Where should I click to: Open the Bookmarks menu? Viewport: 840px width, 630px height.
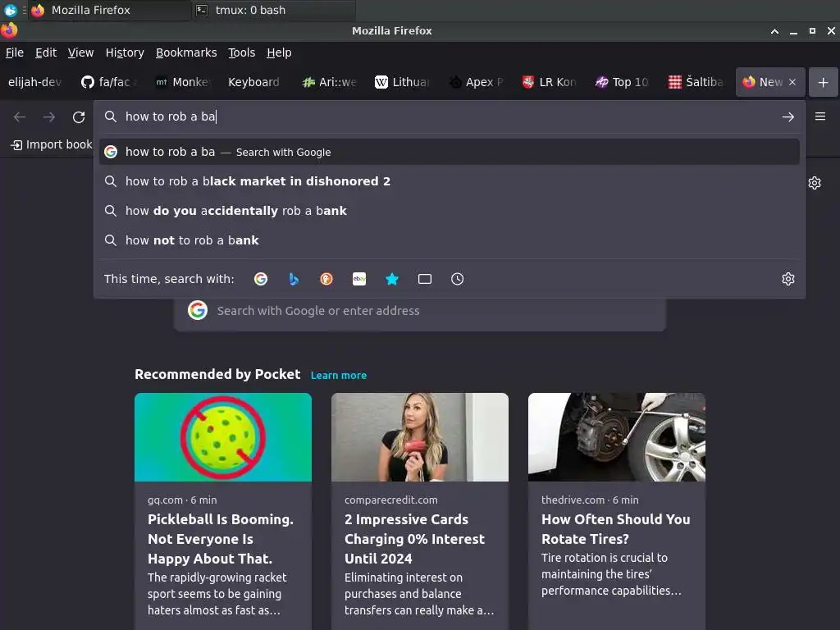[186, 52]
